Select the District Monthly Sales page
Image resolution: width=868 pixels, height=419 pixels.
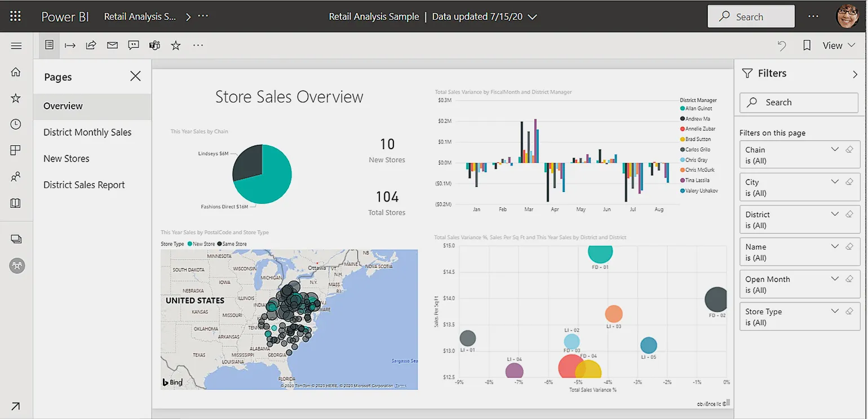click(87, 132)
